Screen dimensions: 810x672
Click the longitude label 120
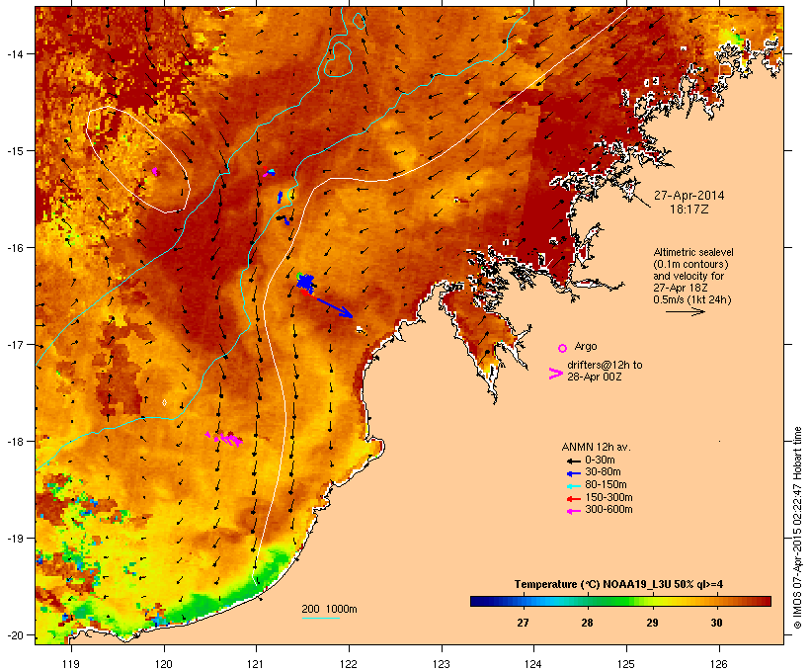tap(164, 664)
